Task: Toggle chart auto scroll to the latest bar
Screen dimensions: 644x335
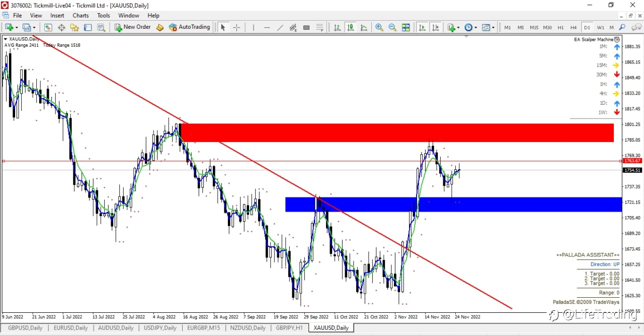Action: [422, 27]
